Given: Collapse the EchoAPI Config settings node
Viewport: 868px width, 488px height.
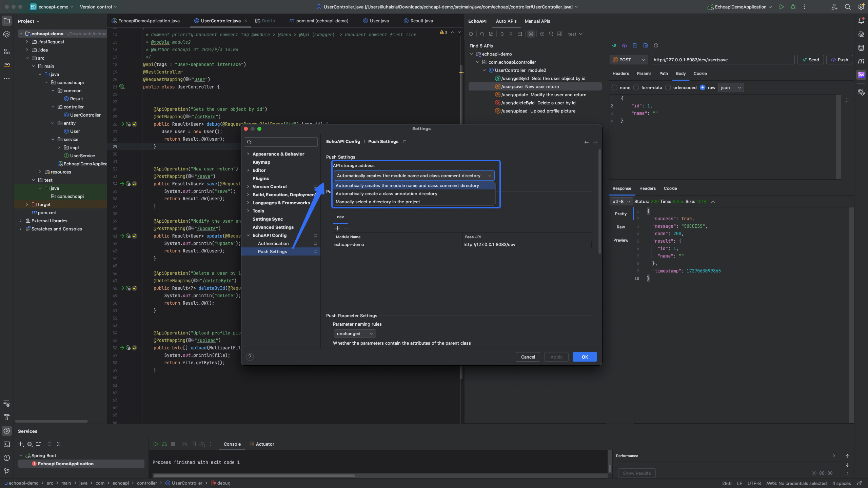Looking at the screenshot, I should click(x=248, y=235).
